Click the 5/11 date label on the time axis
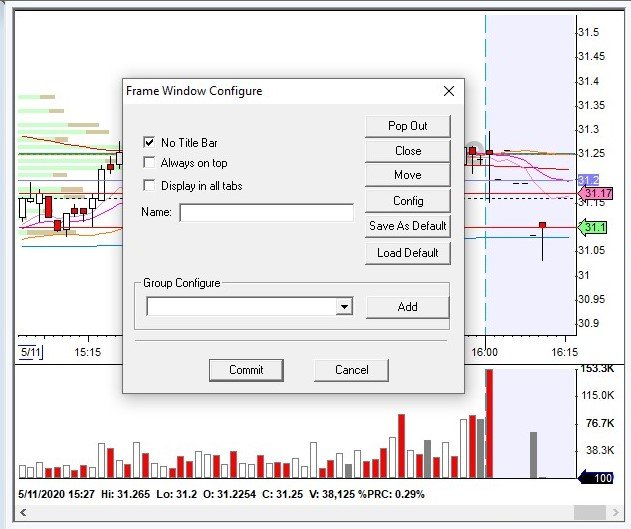Viewport: 631px width, 529px height. (31, 353)
